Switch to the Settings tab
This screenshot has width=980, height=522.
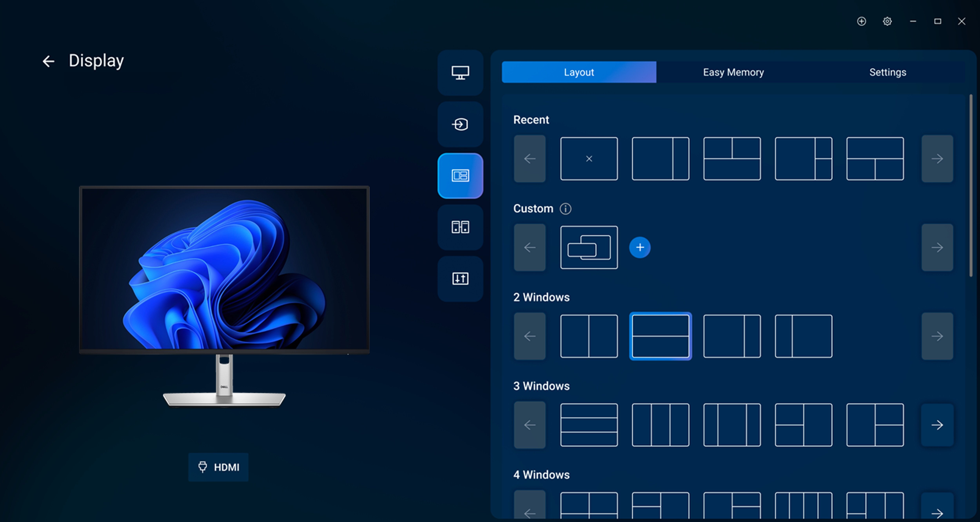887,72
